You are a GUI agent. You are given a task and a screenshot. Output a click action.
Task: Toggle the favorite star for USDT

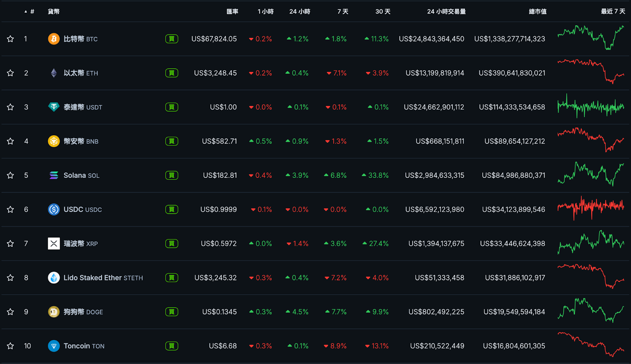click(10, 107)
